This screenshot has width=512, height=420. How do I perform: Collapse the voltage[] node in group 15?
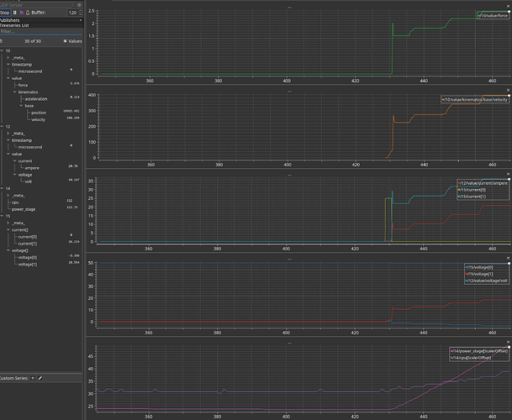tap(8, 250)
